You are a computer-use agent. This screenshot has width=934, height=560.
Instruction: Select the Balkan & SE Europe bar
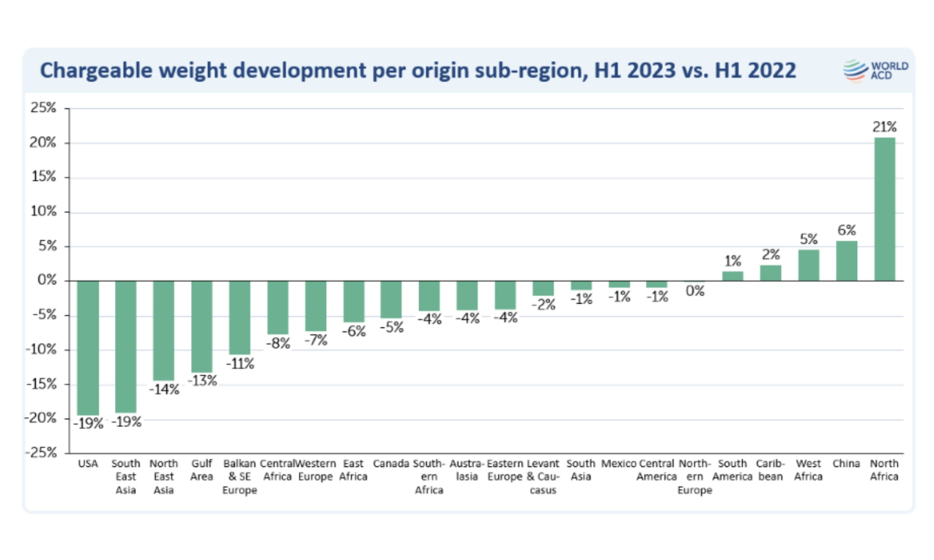coord(240,318)
